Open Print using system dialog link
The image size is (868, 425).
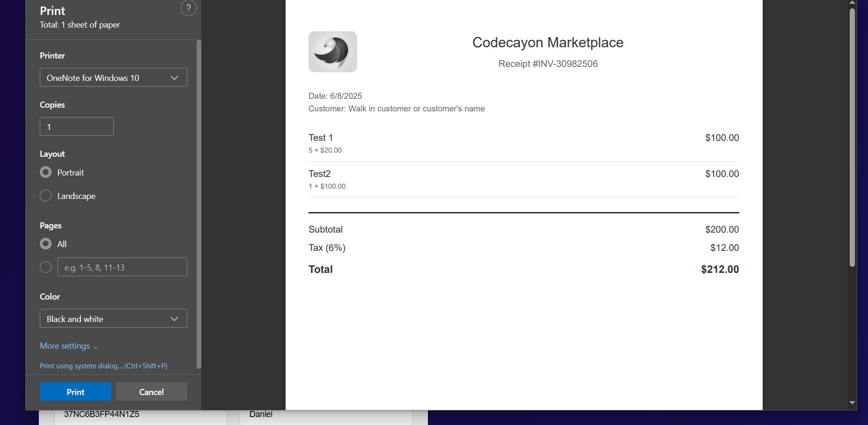point(103,366)
